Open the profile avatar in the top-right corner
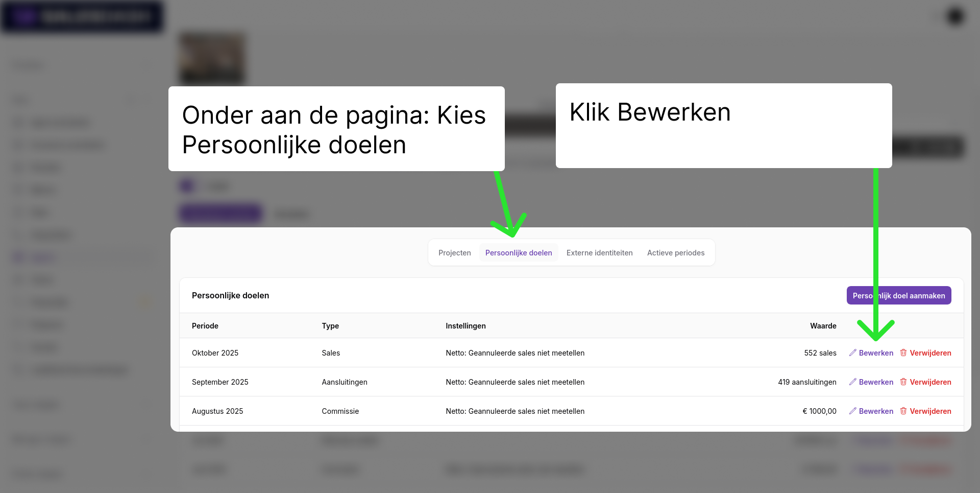Screen dimensions: 980x493 click(955, 17)
